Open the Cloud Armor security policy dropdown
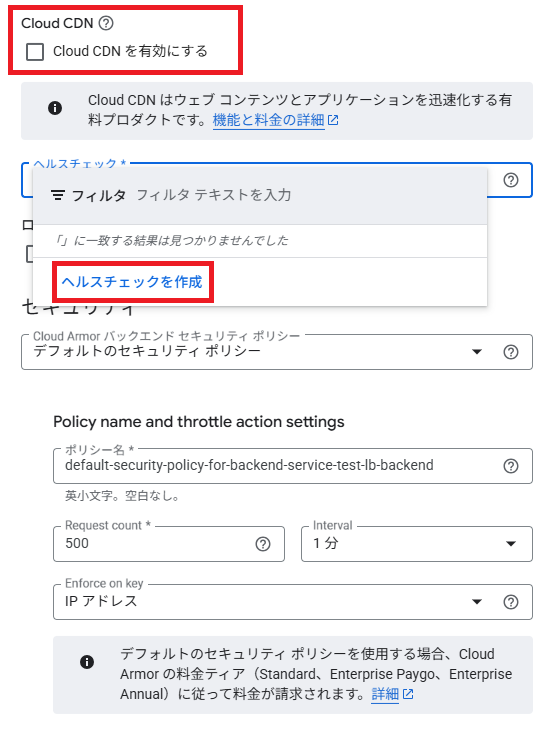The width and height of the screenshot is (560, 734). (x=277, y=352)
